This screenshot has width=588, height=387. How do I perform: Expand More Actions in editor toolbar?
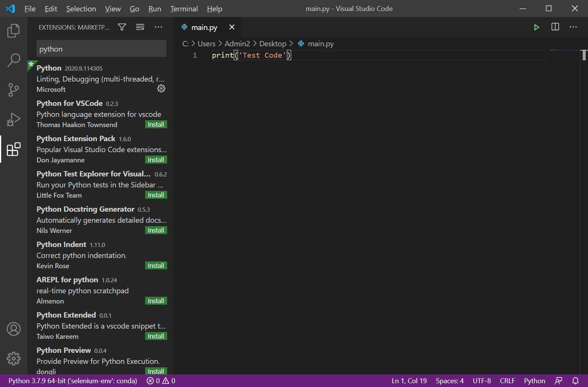[x=573, y=27]
